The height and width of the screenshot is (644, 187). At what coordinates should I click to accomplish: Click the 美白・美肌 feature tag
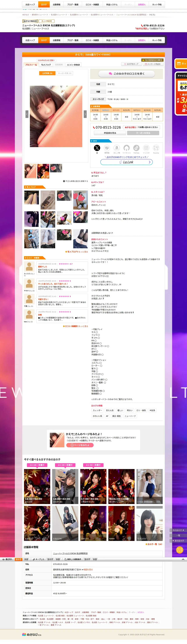pos(116,416)
